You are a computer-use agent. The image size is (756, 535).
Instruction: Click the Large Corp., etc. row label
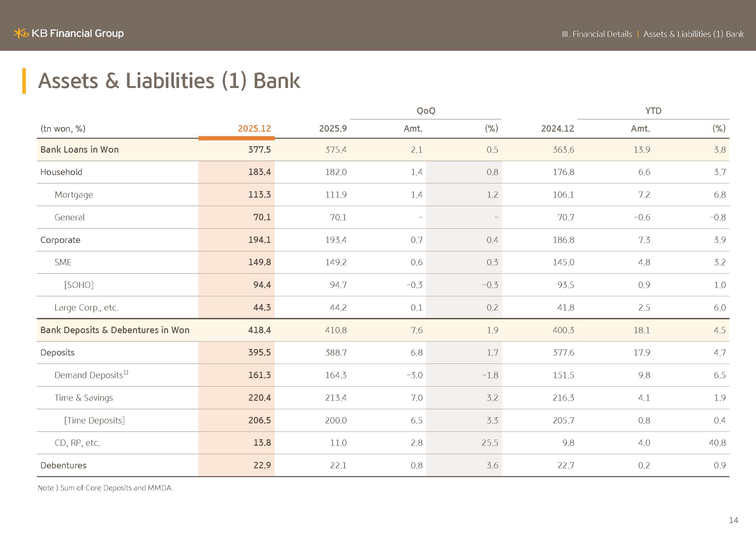click(86, 307)
